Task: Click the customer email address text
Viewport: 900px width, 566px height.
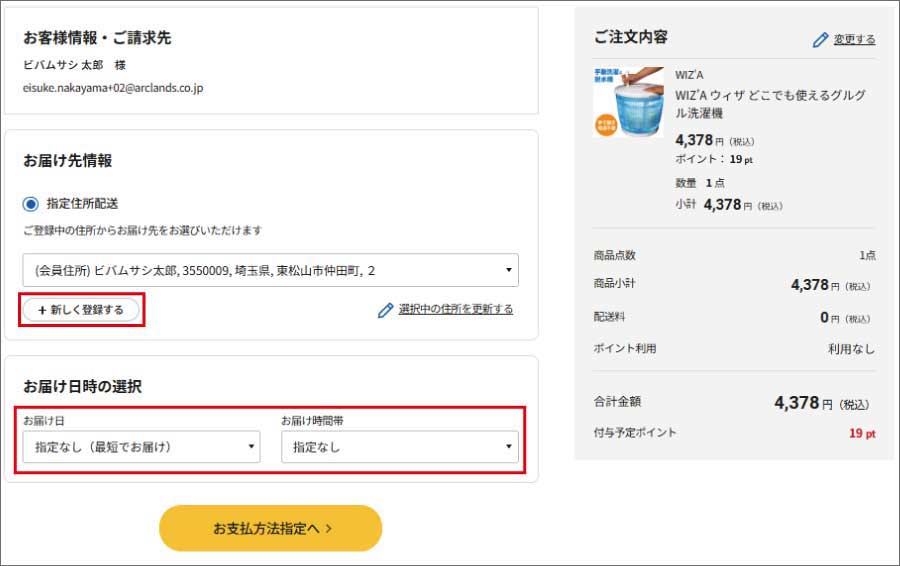Action: (x=113, y=88)
